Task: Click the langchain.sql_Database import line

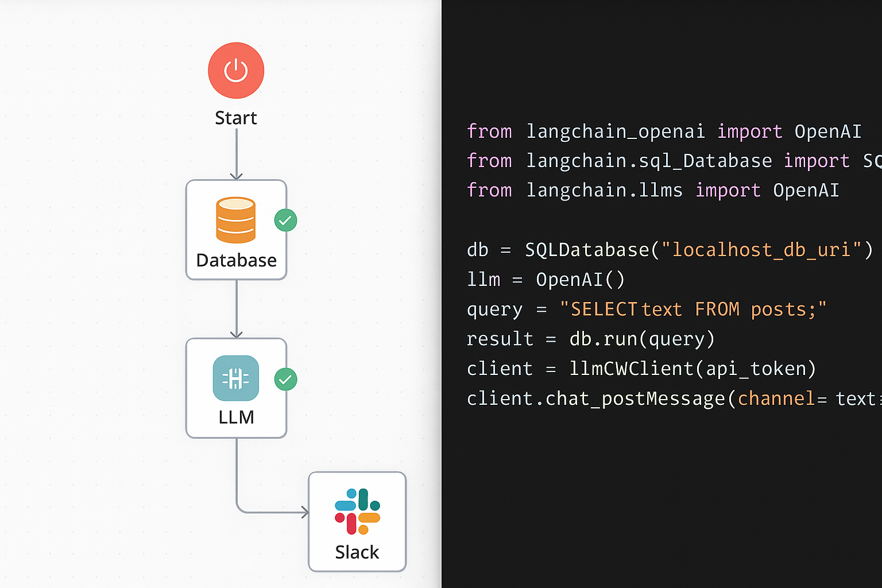Action: [674, 161]
